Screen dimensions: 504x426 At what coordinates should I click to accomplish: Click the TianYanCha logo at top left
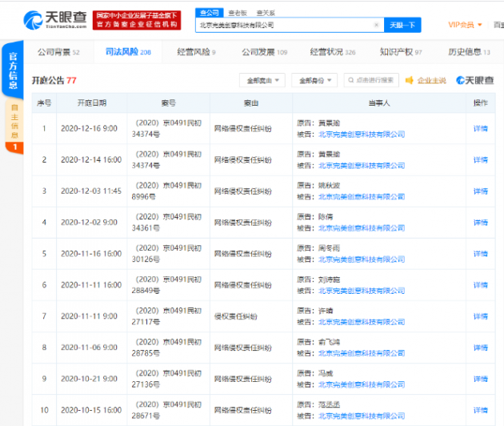(x=55, y=20)
